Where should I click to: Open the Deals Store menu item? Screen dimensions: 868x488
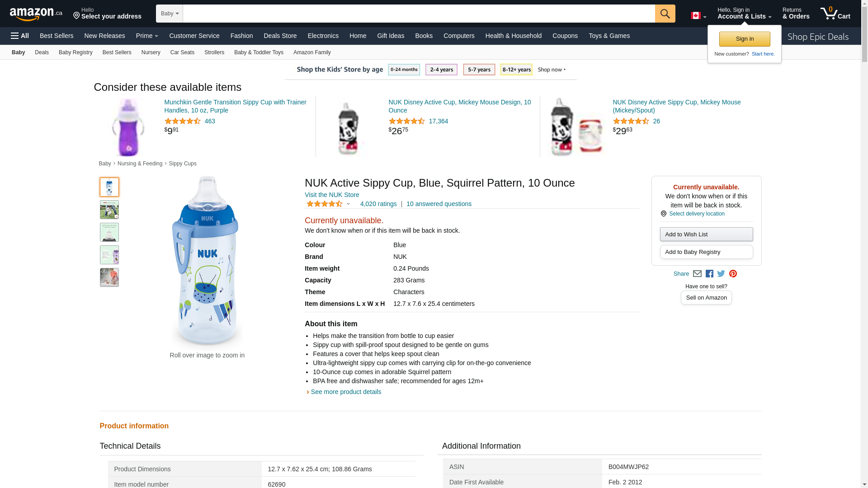tap(280, 36)
